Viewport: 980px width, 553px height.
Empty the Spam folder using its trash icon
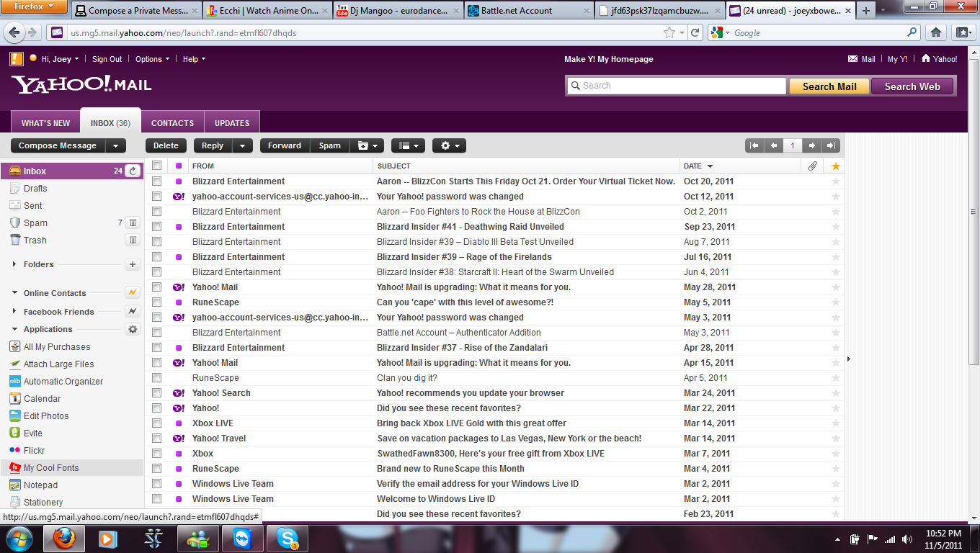[133, 222]
